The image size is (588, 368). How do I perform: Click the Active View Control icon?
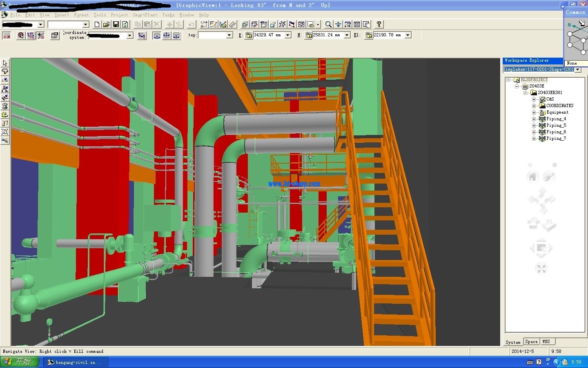[x=301, y=25]
